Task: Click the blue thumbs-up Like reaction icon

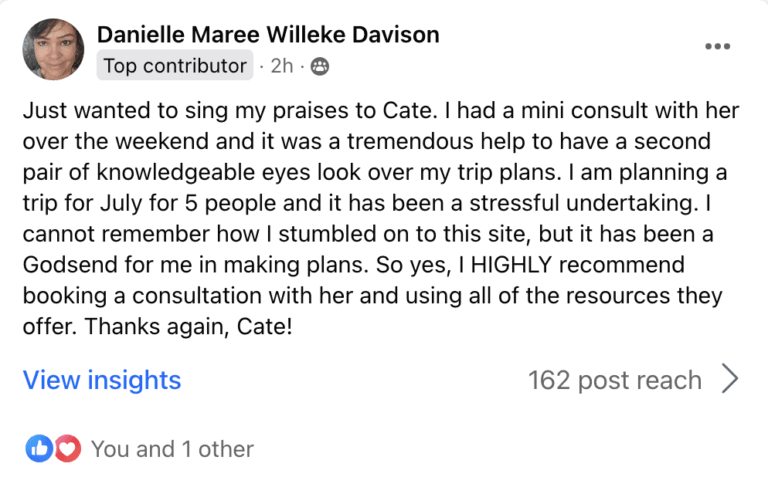Action: click(39, 449)
